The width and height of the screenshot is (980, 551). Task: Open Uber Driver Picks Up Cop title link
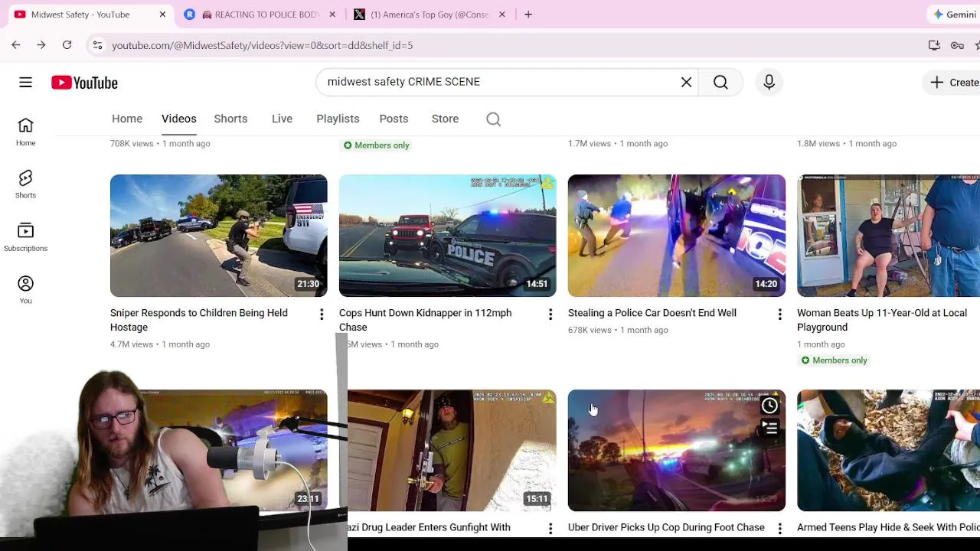666,527
